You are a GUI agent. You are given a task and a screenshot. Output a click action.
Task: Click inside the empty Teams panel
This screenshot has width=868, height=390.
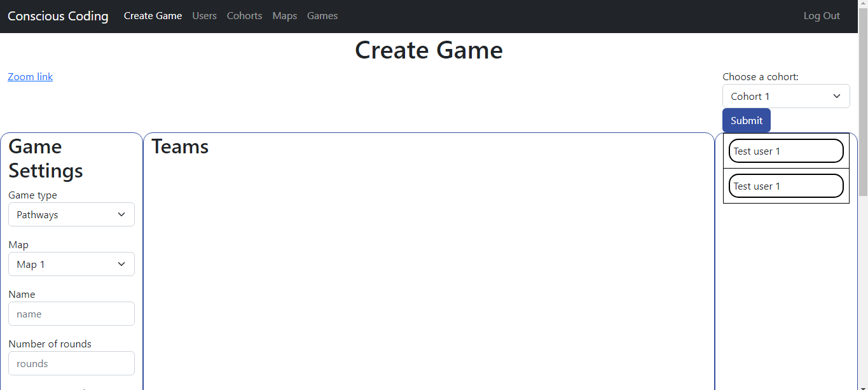[x=429, y=267]
